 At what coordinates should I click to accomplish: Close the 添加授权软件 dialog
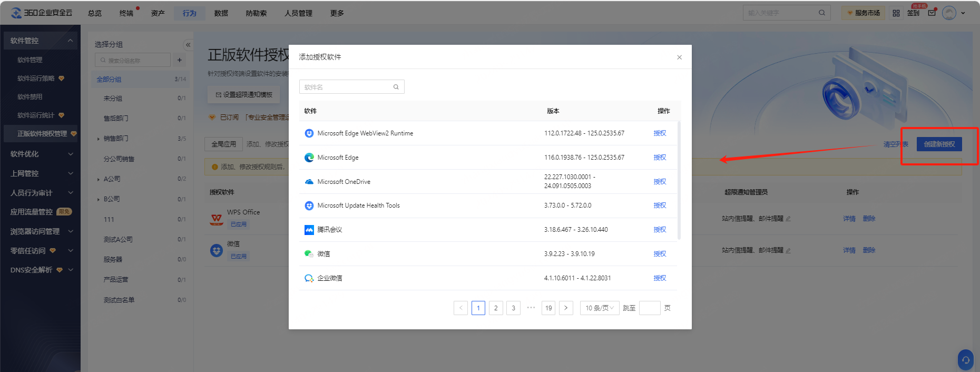pos(680,57)
